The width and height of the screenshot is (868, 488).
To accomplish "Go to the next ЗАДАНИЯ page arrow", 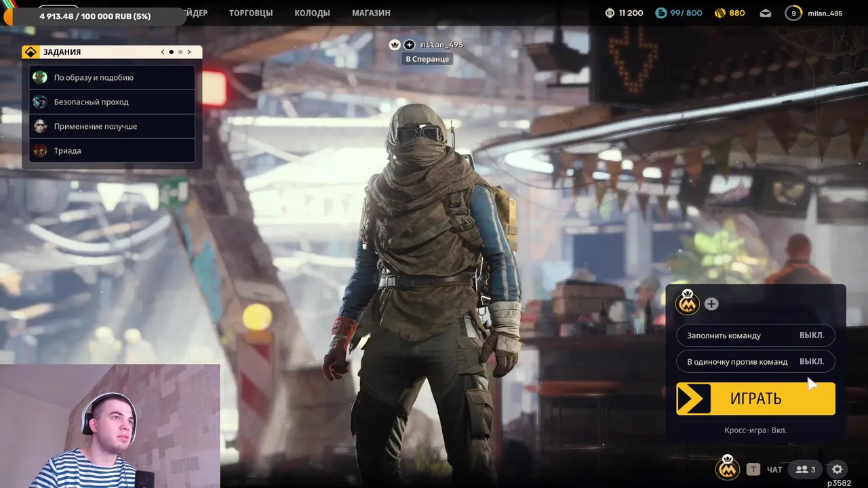I will pyautogui.click(x=190, y=52).
